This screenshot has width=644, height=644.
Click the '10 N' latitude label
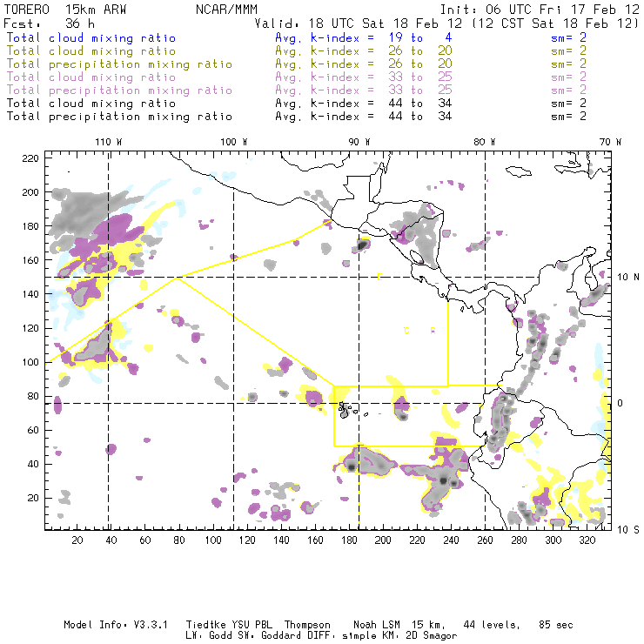(x=628, y=278)
